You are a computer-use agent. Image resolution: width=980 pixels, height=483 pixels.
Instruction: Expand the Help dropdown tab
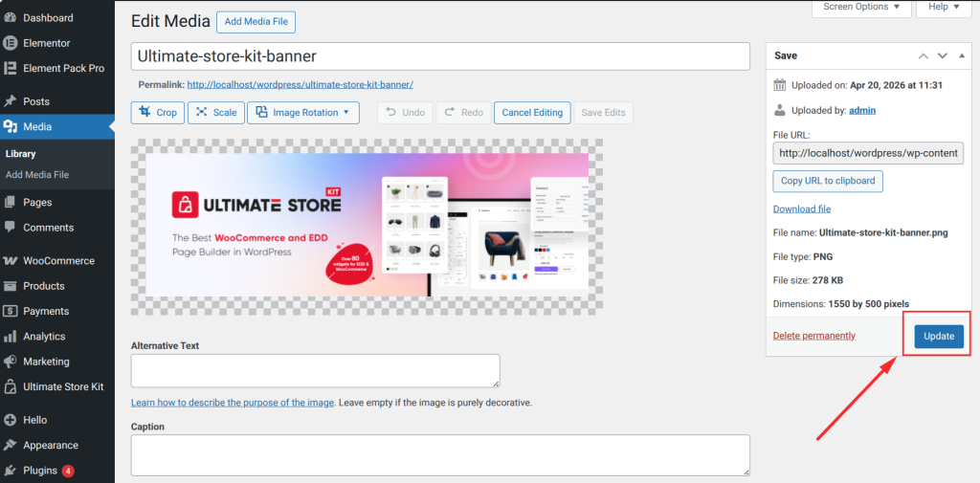(x=944, y=8)
